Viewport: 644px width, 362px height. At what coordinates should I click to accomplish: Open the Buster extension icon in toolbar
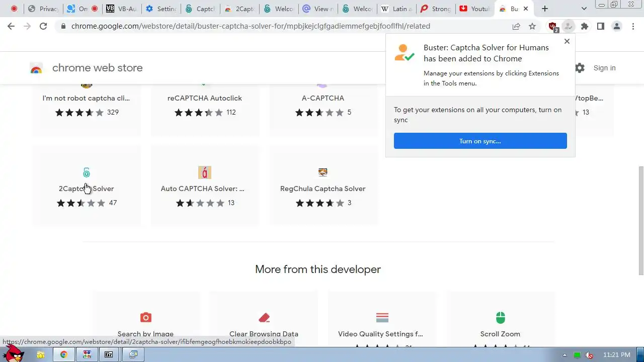coord(569,26)
